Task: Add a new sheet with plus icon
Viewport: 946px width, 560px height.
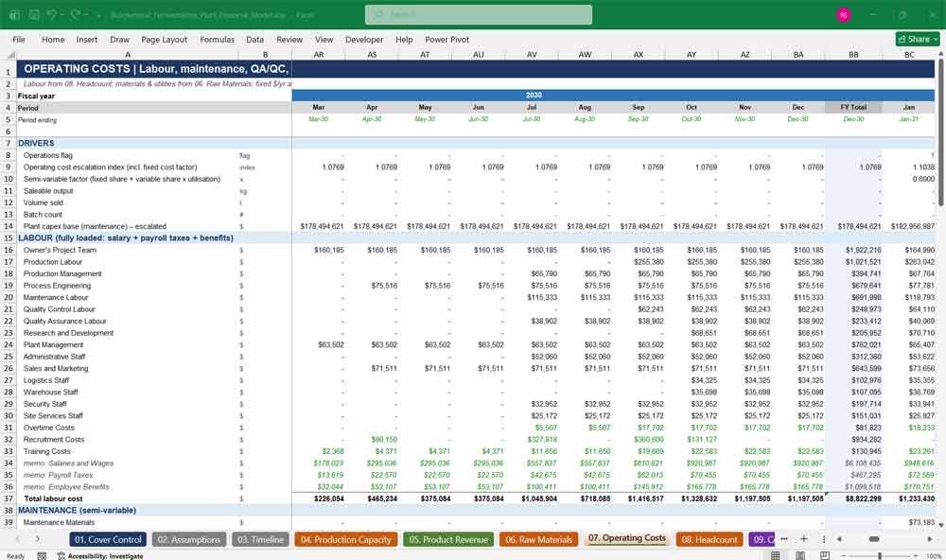Action: pos(803,539)
